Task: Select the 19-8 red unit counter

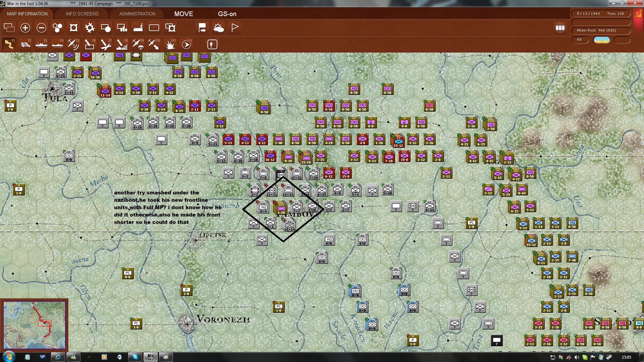Action: [x=404, y=156]
